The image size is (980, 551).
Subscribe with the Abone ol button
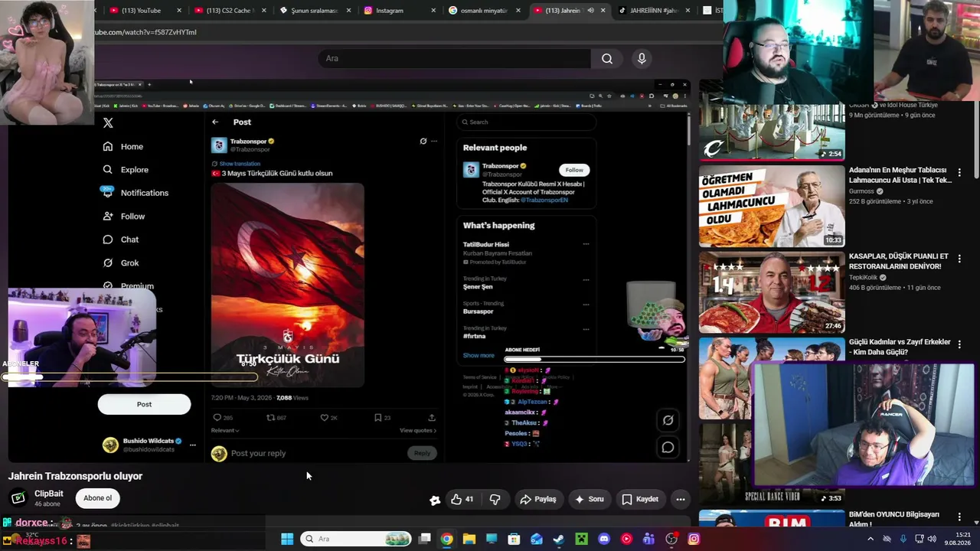point(97,498)
